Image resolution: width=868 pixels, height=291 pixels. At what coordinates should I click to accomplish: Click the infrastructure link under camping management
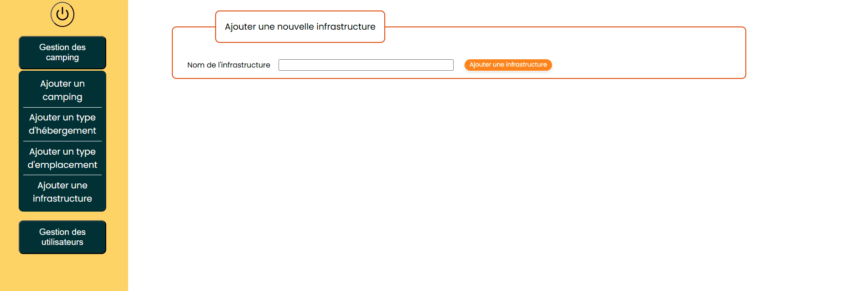point(62,192)
